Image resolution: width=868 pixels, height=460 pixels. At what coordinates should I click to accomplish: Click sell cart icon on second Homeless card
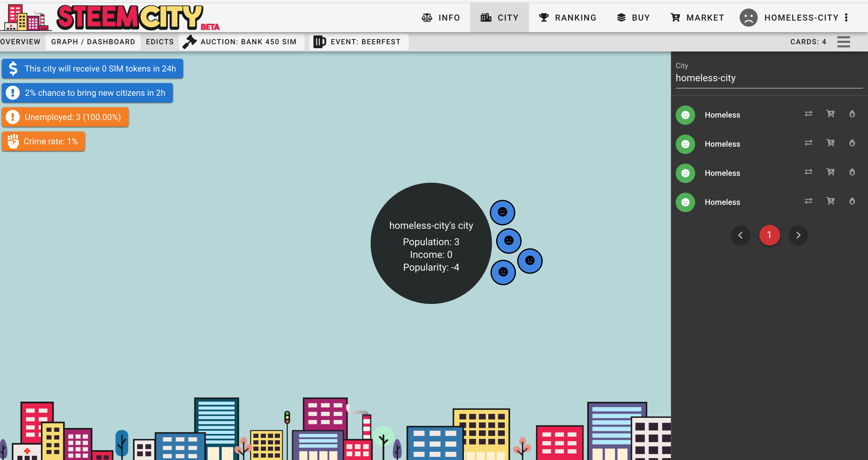click(830, 143)
